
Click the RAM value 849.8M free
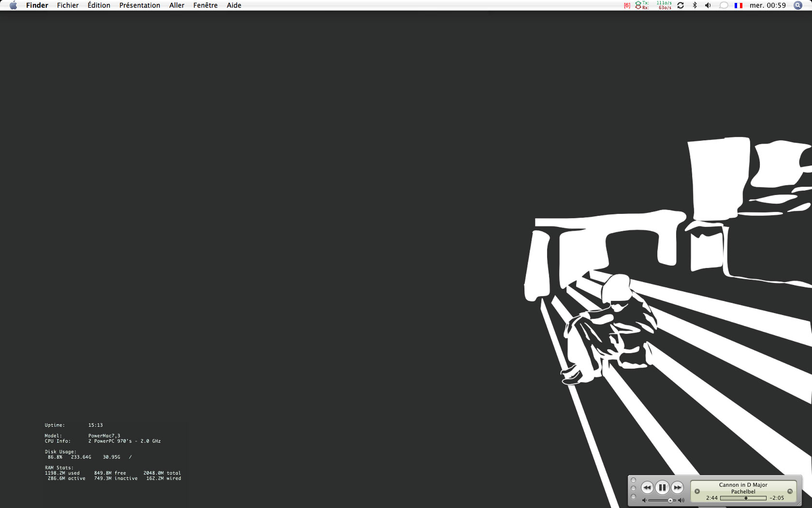110,473
